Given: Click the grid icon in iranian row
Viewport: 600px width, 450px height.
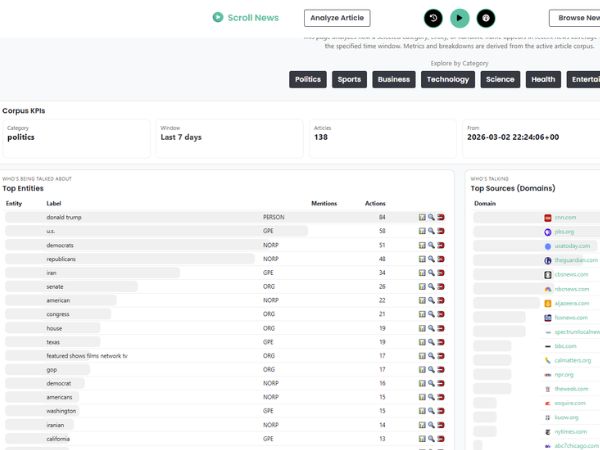Looking at the screenshot, I should coord(422,425).
